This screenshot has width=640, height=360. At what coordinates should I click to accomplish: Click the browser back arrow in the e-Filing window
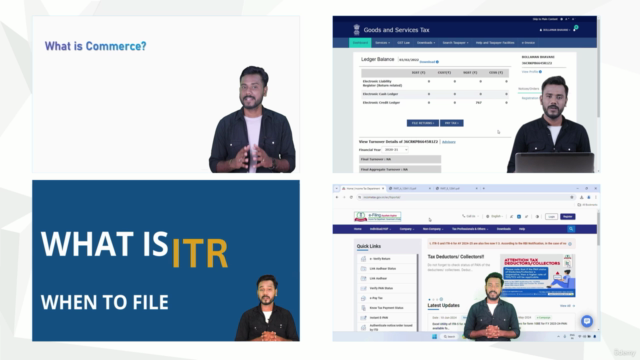click(x=337, y=197)
